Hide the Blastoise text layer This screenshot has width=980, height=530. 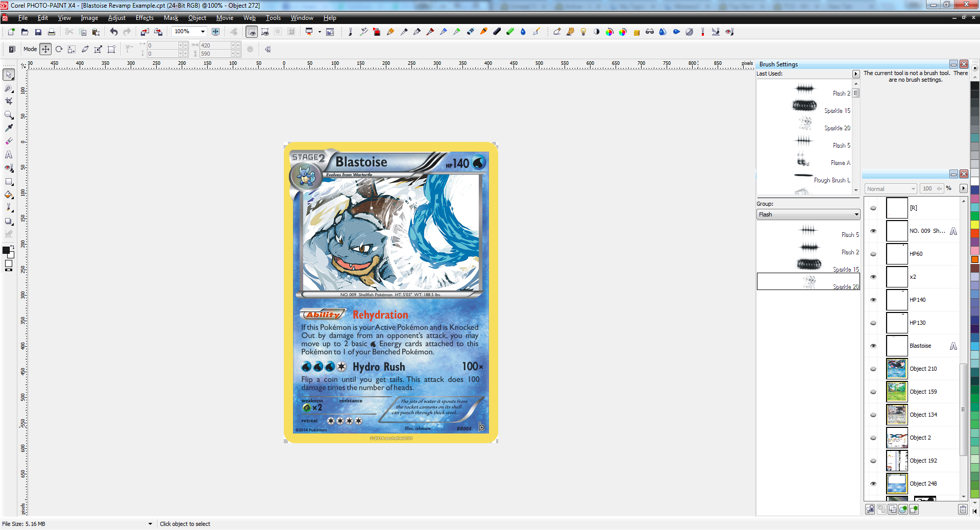[x=873, y=346]
